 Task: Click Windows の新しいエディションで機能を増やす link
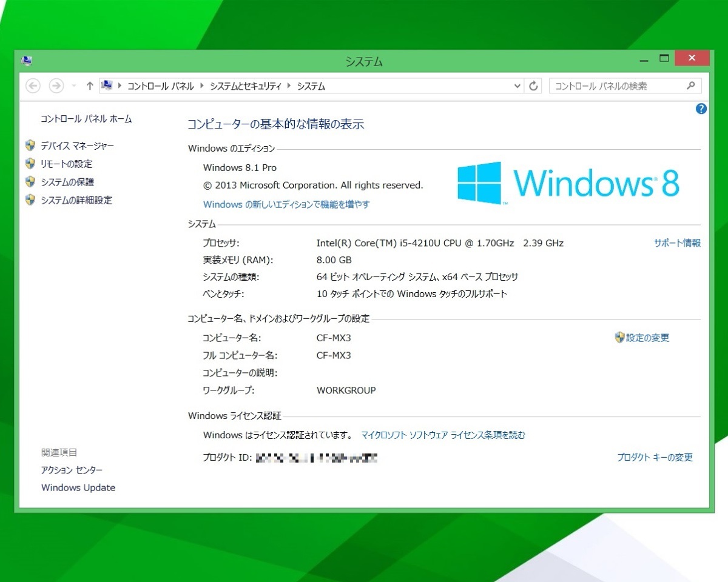(286, 204)
